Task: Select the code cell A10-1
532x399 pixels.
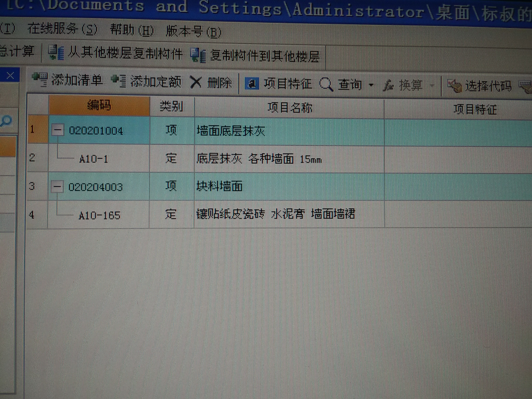Action: 99,158
